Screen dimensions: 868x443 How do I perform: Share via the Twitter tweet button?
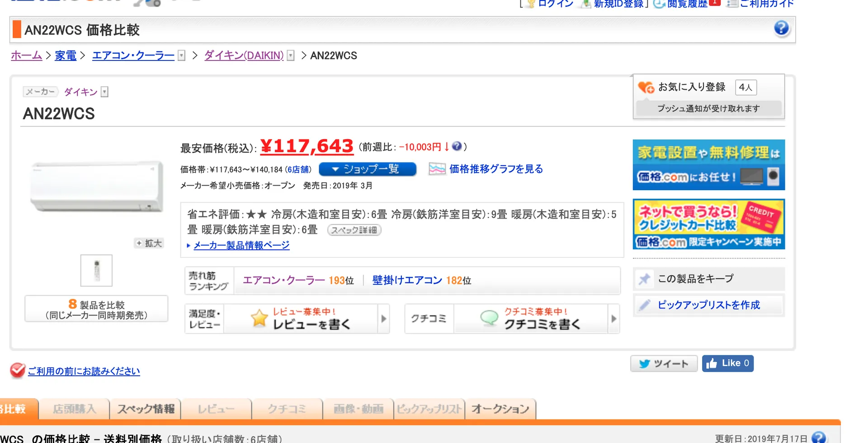pos(663,364)
